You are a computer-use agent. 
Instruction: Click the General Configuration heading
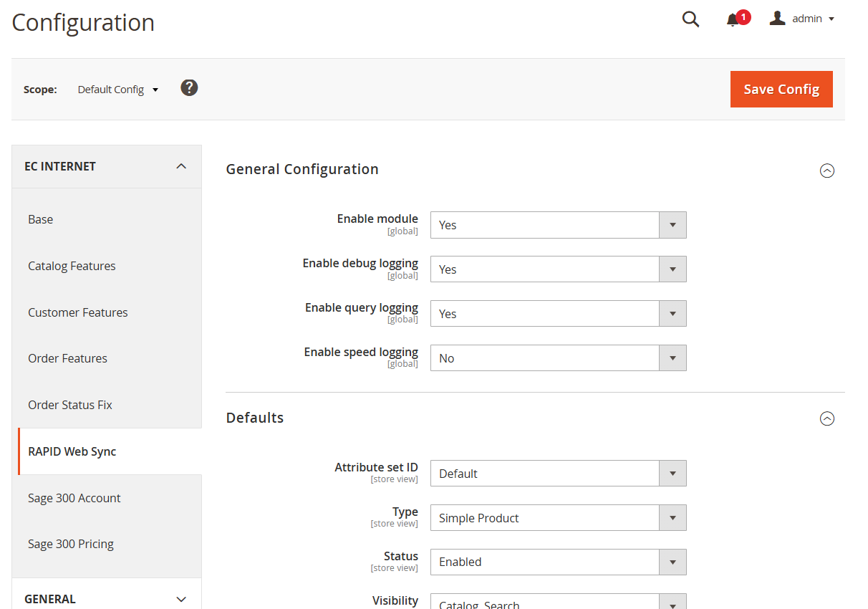point(302,170)
